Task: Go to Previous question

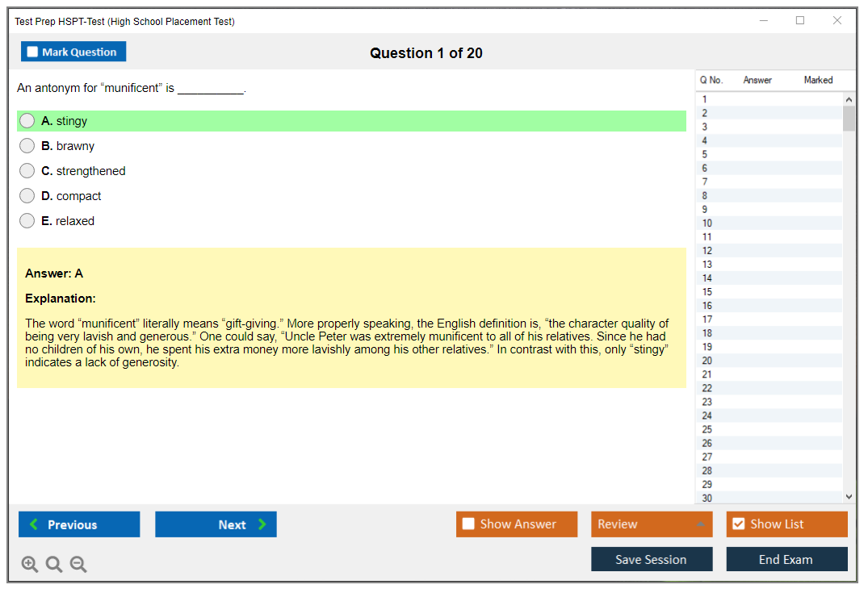Action: pyautogui.click(x=79, y=524)
